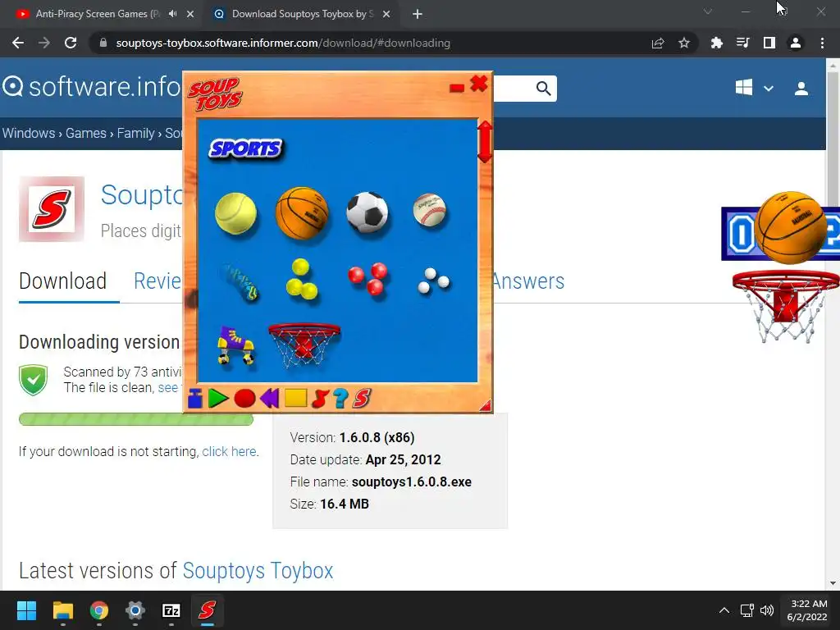This screenshot has width=840, height=630.
Task: Bookmark this page with star icon
Action: click(x=684, y=43)
